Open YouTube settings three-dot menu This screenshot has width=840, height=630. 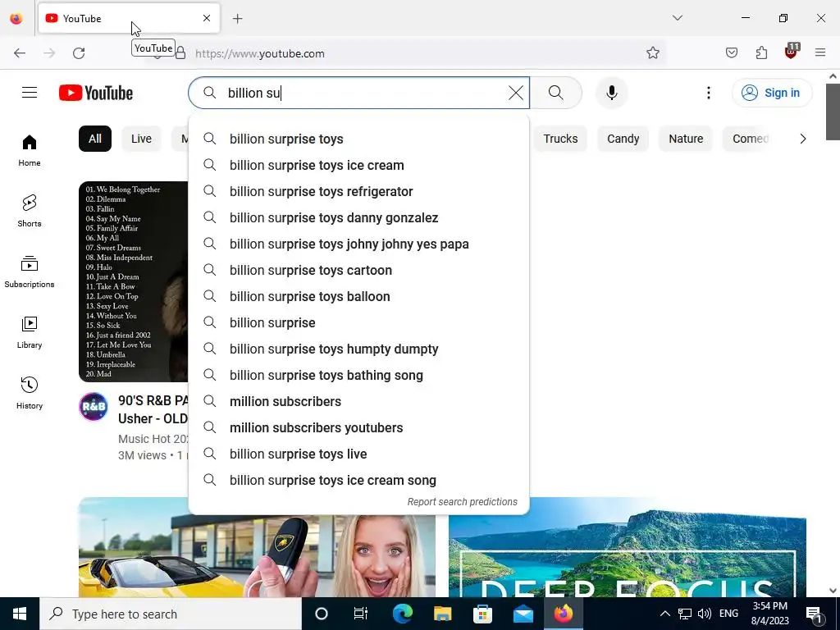(708, 93)
